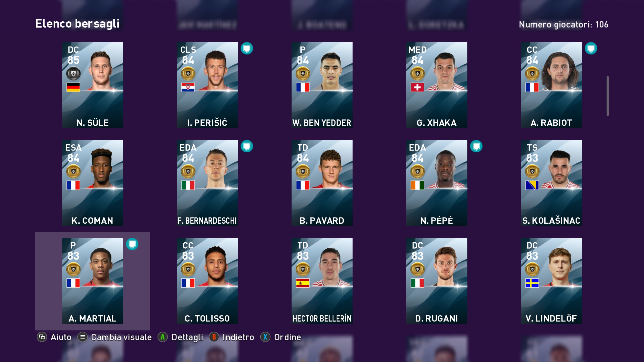The image size is (644, 362).
Task: Click the black ball icon on N. Süle card
Action: pos(73,74)
